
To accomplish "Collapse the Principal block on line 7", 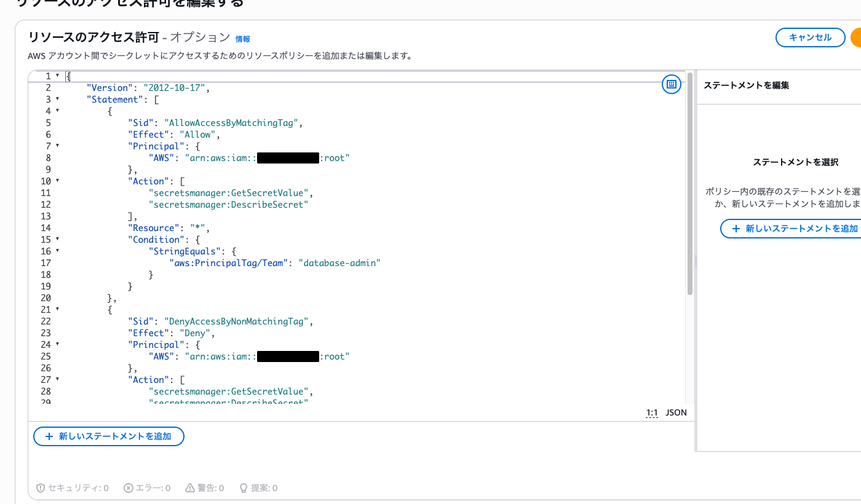I will pyautogui.click(x=57, y=146).
